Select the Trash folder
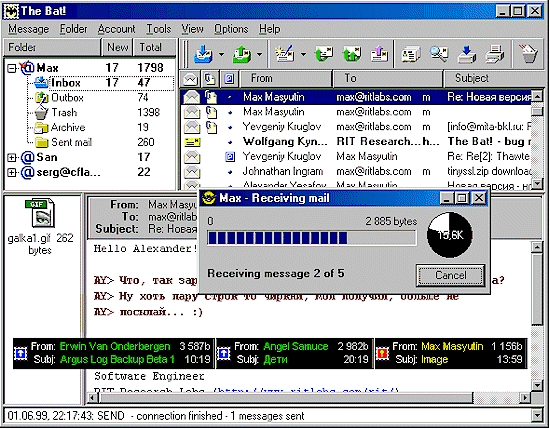The height and width of the screenshot is (429, 550). click(63, 113)
